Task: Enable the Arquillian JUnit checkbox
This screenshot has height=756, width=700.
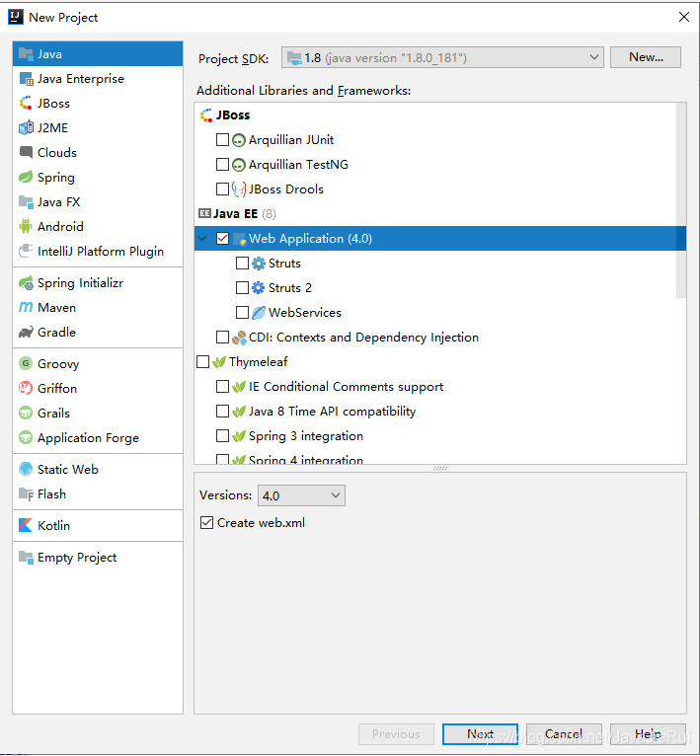Action: [x=222, y=140]
